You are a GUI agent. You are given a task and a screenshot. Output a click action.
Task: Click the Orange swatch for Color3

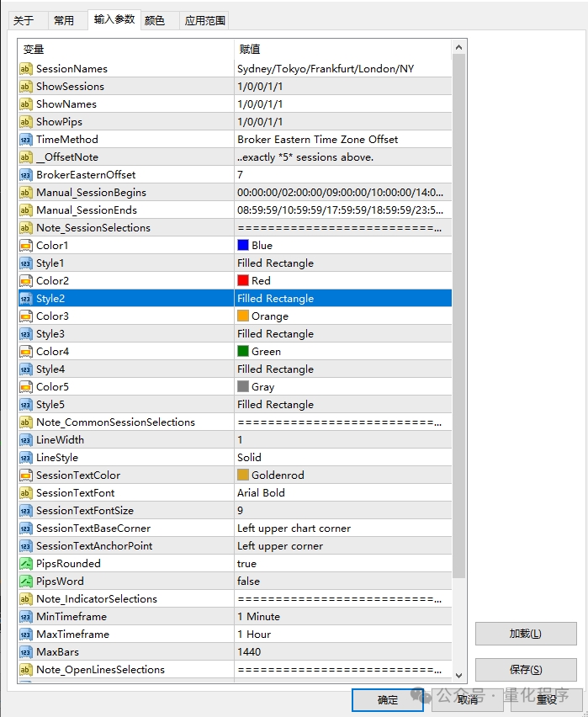(243, 316)
